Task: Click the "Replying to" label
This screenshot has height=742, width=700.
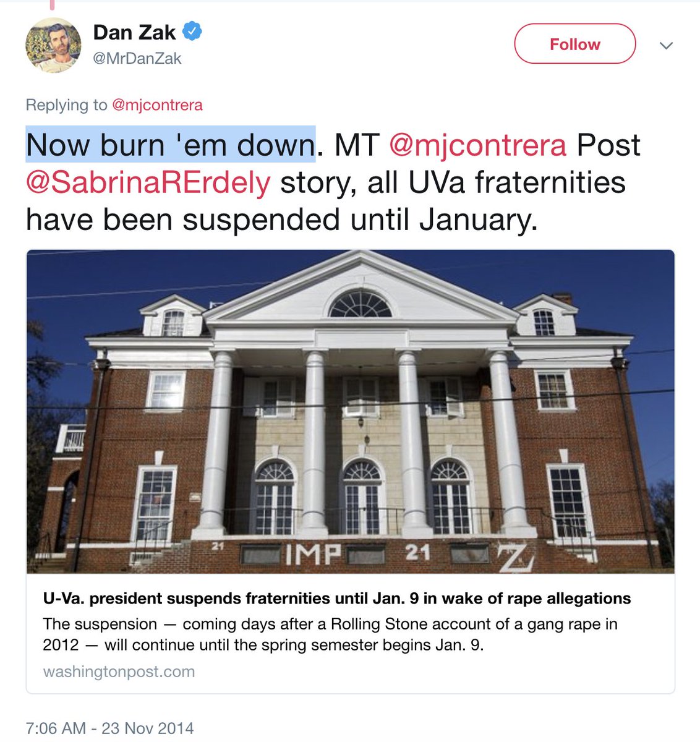Action: point(67,105)
